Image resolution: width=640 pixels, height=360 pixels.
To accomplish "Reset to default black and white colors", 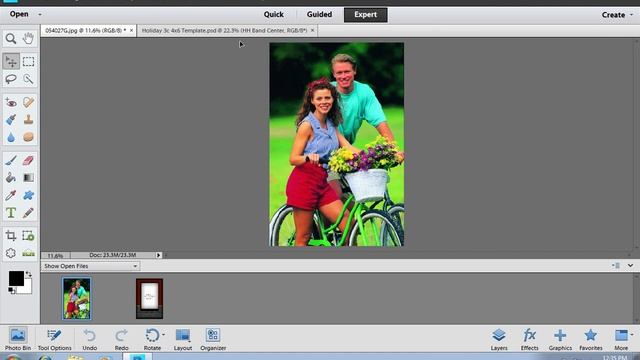I will (x=11, y=291).
